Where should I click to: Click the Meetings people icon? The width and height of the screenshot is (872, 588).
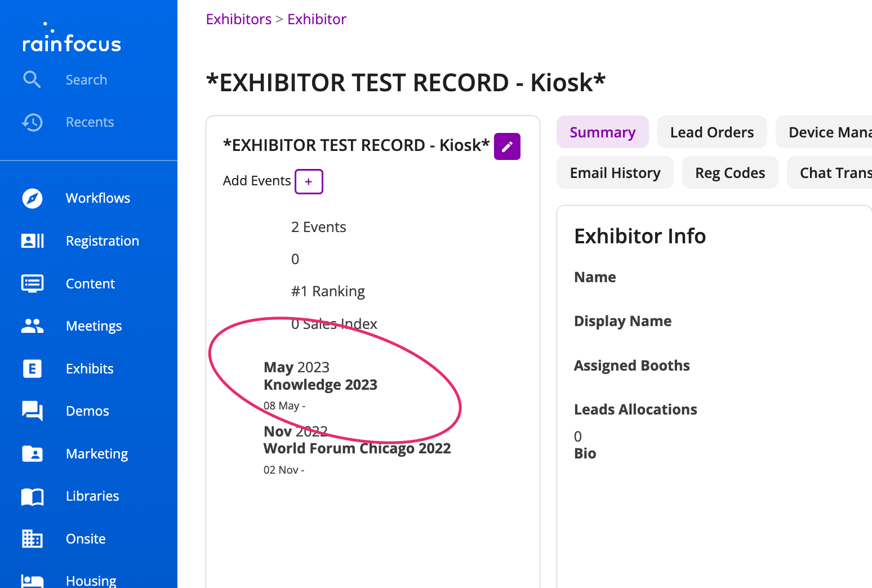click(x=32, y=326)
